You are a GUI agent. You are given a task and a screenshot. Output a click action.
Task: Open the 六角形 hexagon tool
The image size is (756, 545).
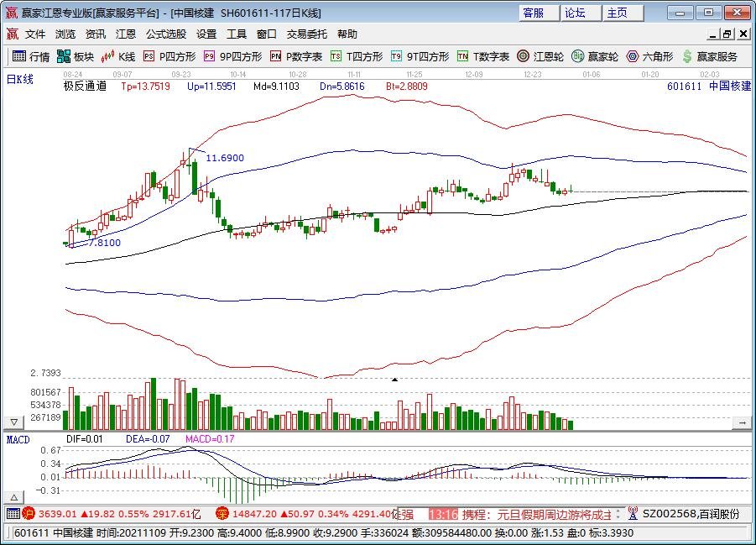[x=649, y=56]
